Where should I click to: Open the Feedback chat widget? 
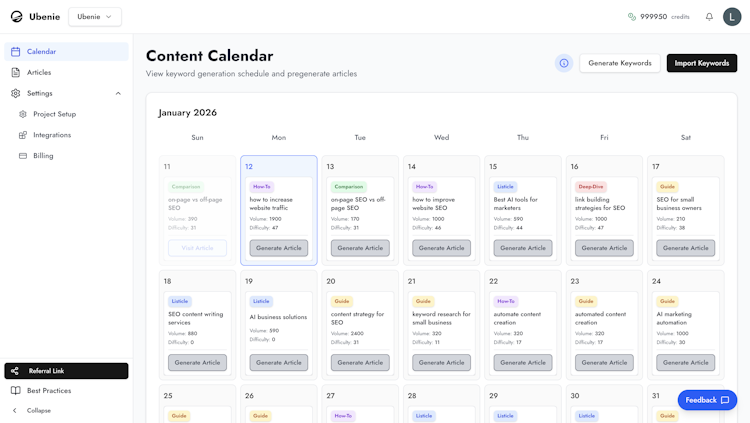click(707, 400)
